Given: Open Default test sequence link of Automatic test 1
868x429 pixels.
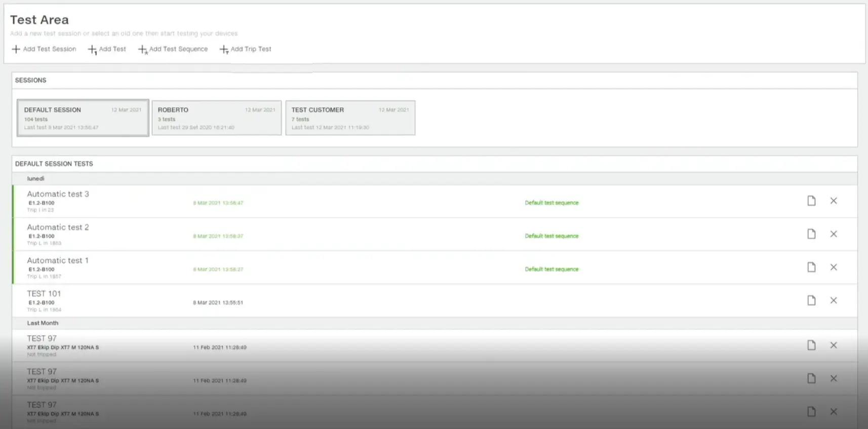Looking at the screenshot, I should [x=551, y=269].
